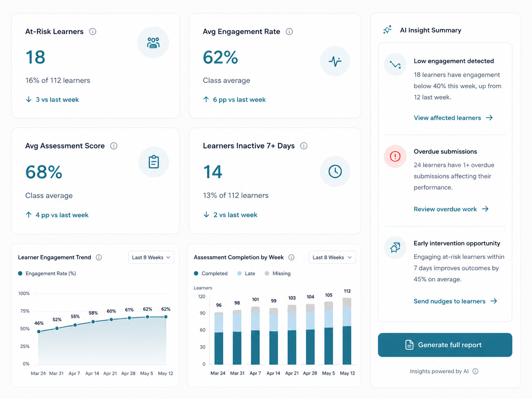Image resolution: width=532 pixels, height=399 pixels.
Task: Open Last 8 Weeks dropdown on Engagement Trend
Action: [151, 258]
